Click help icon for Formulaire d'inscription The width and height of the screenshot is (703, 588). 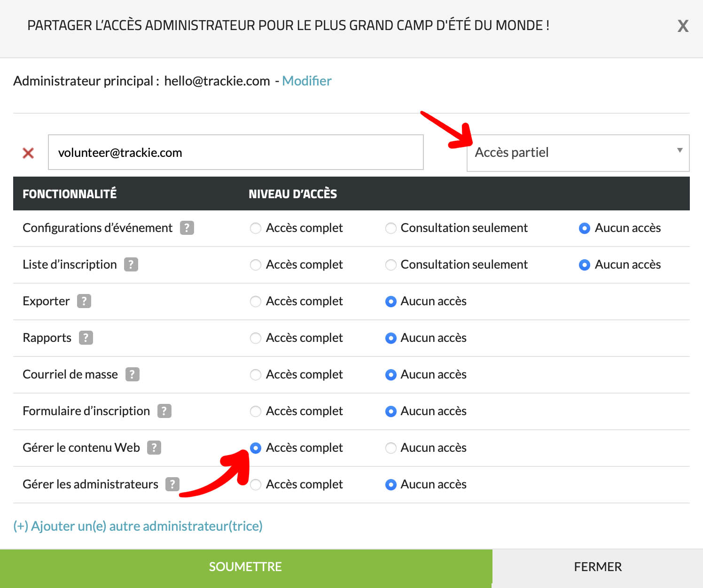164,411
